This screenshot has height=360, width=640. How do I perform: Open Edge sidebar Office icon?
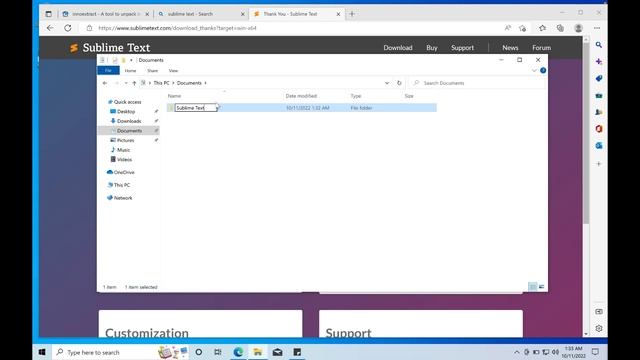598,129
